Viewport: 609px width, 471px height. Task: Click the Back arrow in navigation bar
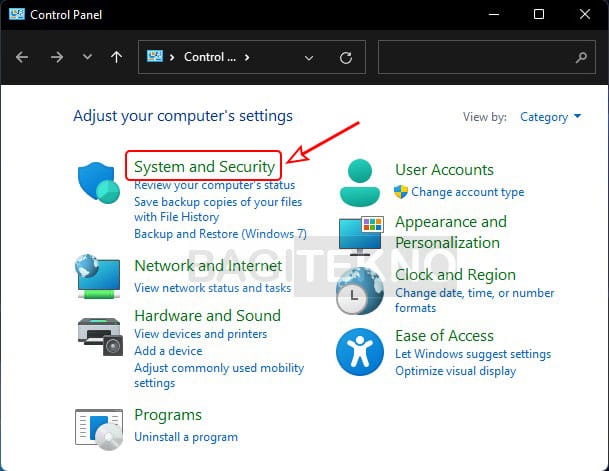pyautogui.click(x=22, y=57)
